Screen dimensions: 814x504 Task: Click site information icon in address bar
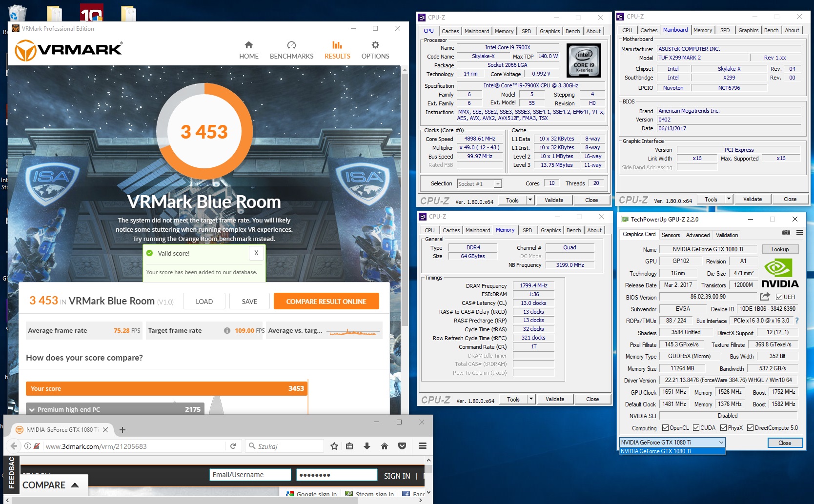point(28,446)
